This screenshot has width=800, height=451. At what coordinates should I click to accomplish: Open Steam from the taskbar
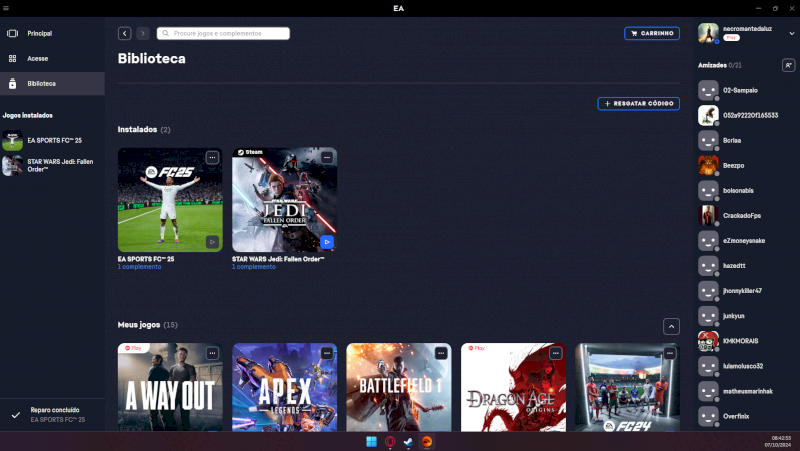click(x=408, y=441)
